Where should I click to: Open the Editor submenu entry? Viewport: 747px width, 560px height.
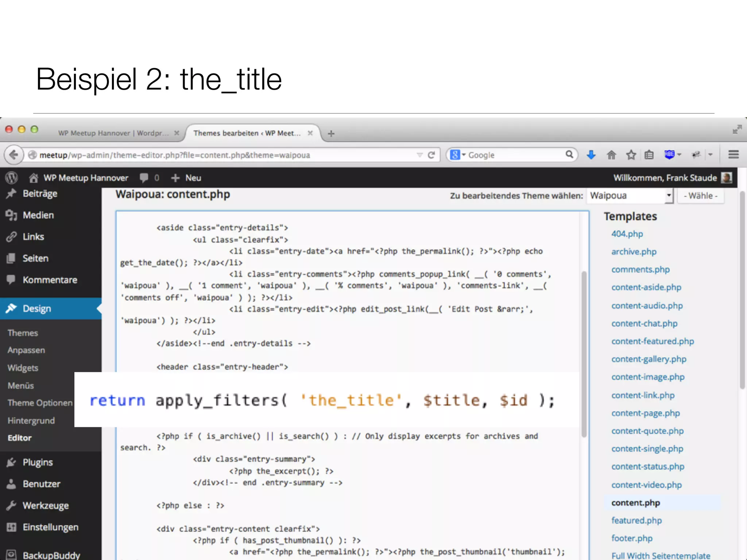(x=20, y=438)
